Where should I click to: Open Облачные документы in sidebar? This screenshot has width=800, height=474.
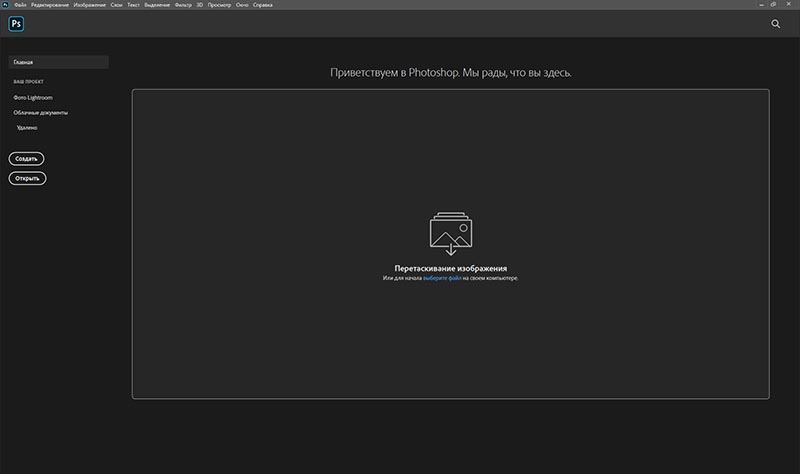[40, 112]
